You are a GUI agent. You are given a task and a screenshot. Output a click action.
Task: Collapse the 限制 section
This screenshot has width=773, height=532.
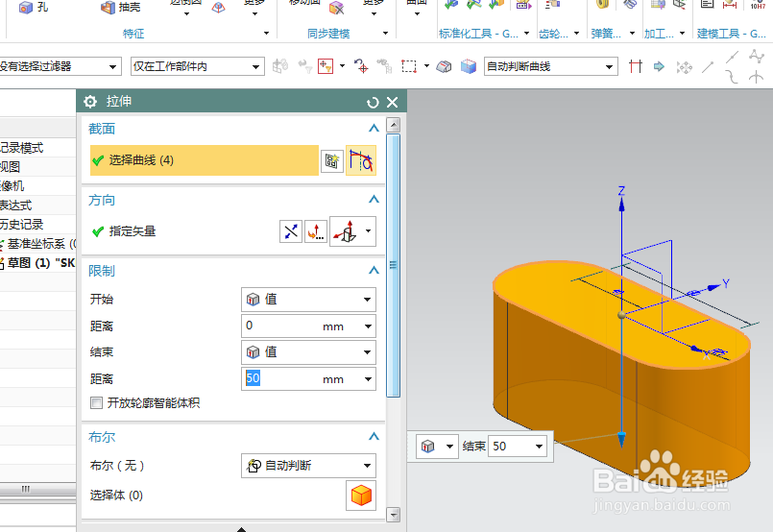[x=374, y=270]
